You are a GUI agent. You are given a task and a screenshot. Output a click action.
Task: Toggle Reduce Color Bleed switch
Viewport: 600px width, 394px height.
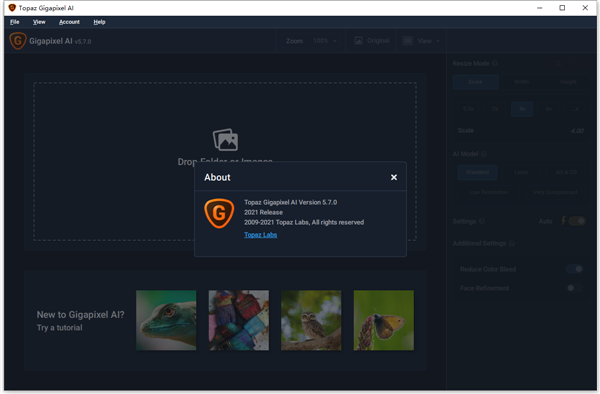tap(575, 269)
